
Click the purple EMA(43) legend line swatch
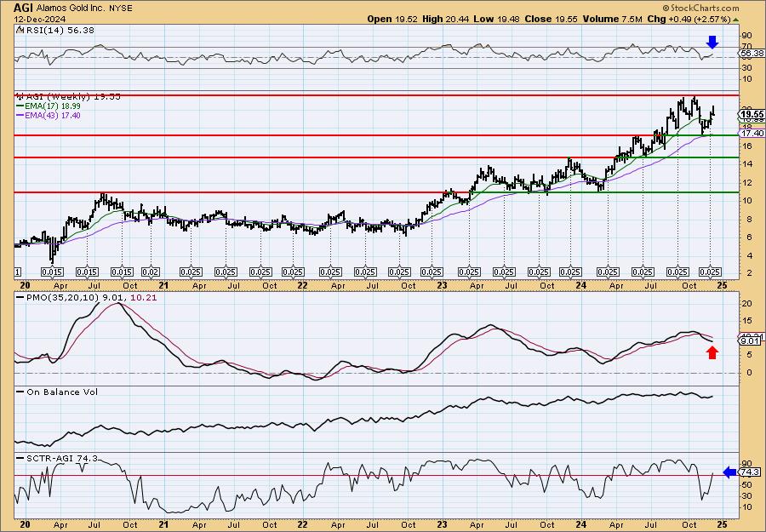point(20,116)
